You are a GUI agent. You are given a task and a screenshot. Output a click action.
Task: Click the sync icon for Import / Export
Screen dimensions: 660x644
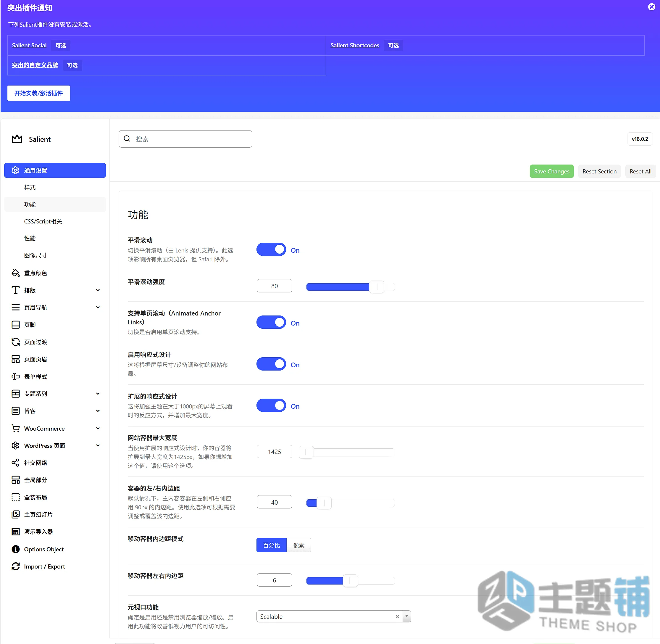point(16,566)
